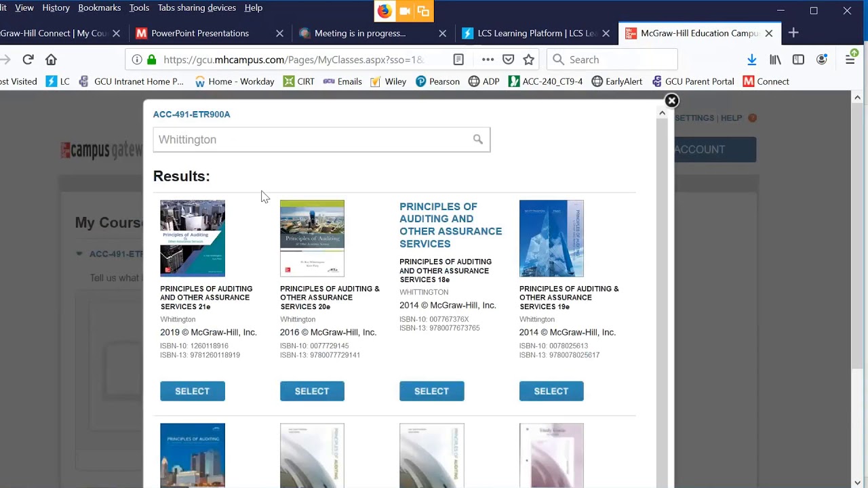868x488 pixels.
Task: Click the screen-share icon in sharing toolbar
Action: (423, 11)
